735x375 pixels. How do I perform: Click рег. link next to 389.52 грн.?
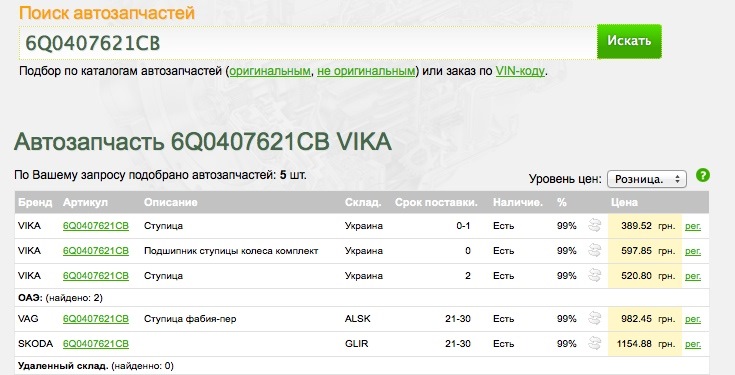click(x=693, y=226)
